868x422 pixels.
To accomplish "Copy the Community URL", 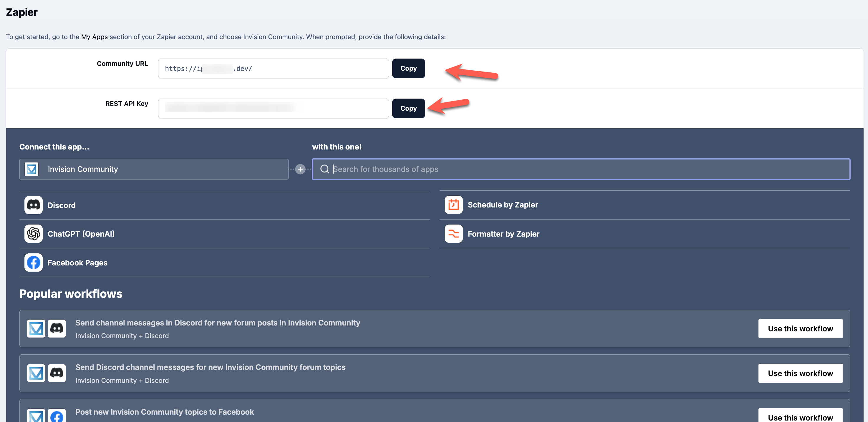I will 408,68.
